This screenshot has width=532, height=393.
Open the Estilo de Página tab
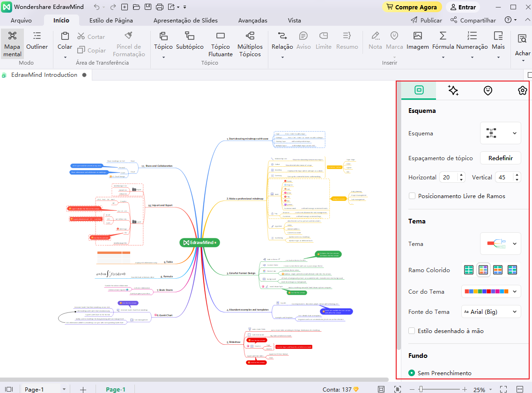(111, 21)
